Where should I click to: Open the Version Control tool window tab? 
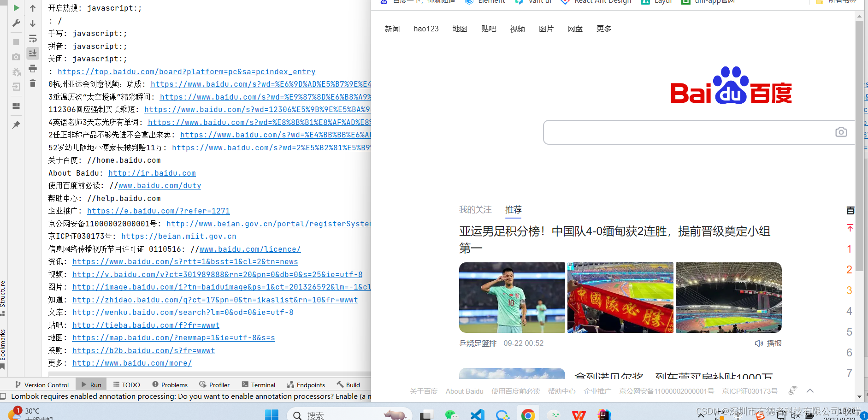coord(42,385)
